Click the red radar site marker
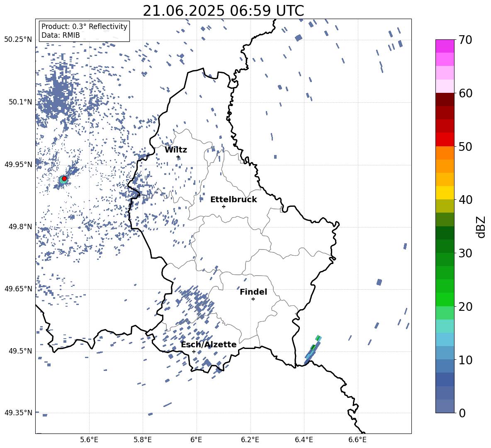The width and height of the screenshot is (491, 448). point(64,179)
